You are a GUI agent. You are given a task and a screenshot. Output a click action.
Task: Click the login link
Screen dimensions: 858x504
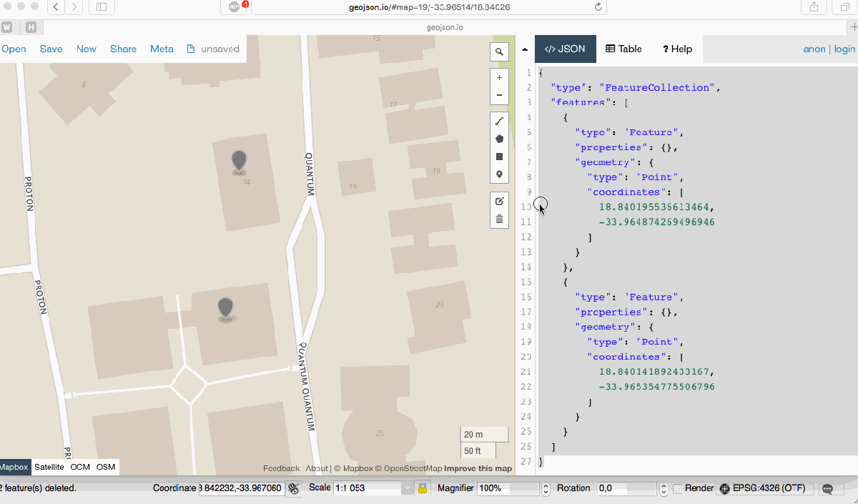[x=844, y=49]
